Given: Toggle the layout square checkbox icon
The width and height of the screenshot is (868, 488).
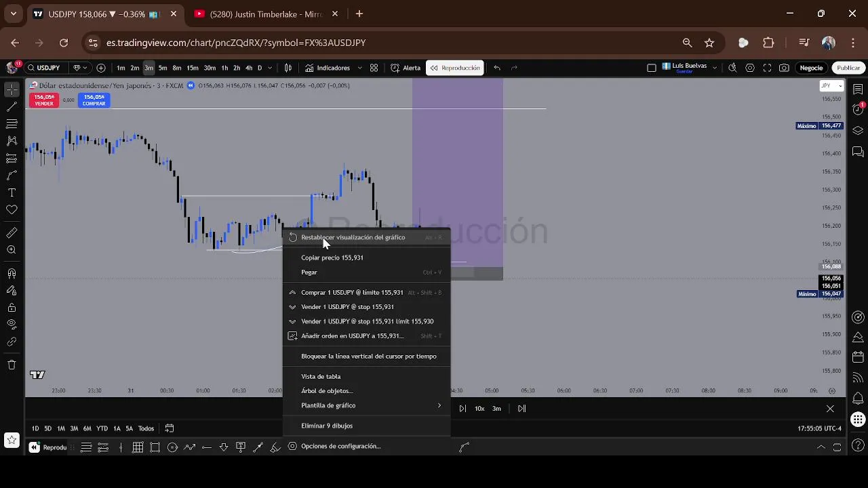Looking at the screenshot, I should (x=652, y=68).
